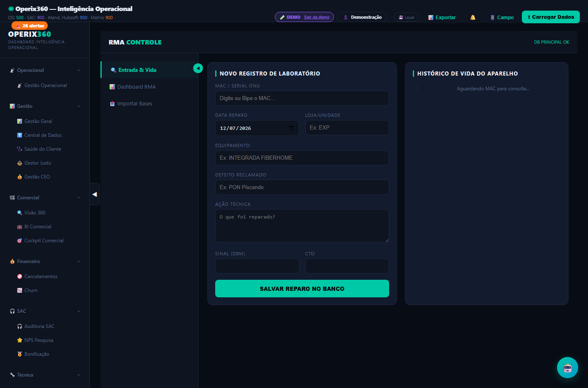
Task: Click the Cockpit Comercial target icon
Action: (x=20, y=241)
